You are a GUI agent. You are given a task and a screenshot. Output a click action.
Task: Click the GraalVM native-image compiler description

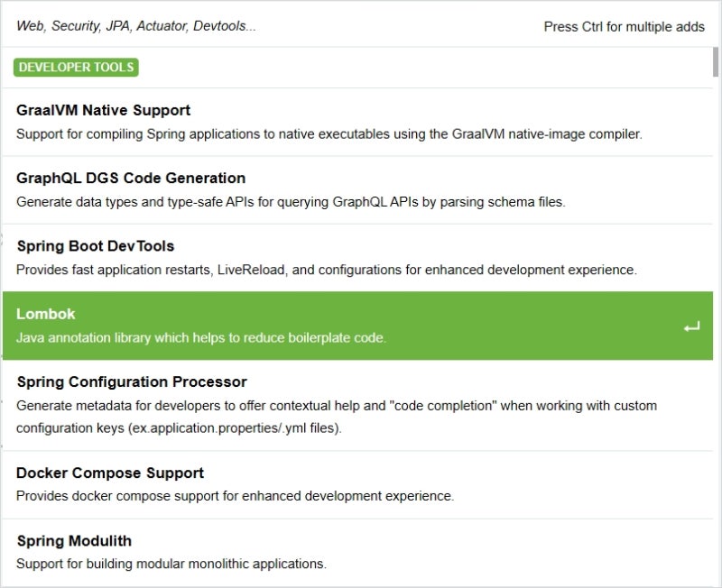pyautogui.click(x=329, y=133)
